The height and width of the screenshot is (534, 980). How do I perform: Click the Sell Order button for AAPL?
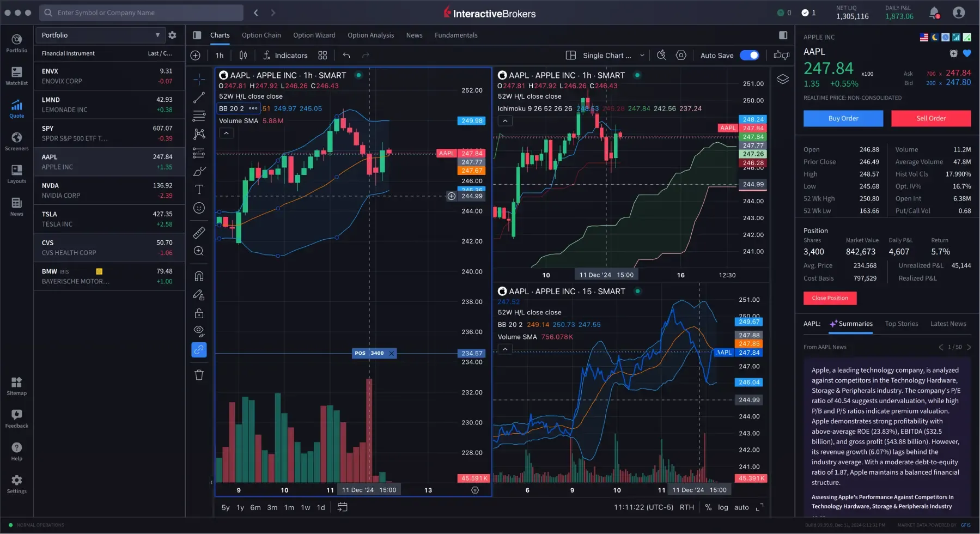(930, 118)
